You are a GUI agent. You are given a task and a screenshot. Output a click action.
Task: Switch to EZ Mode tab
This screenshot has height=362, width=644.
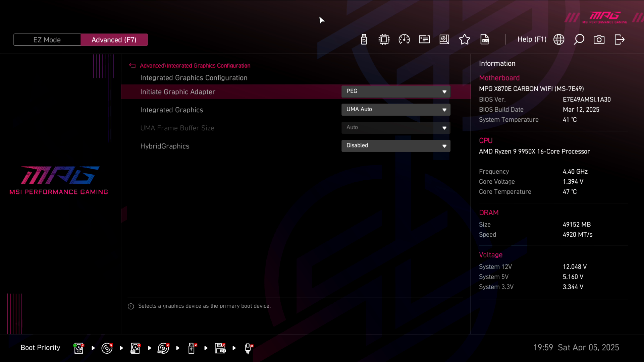click(47, 40)
